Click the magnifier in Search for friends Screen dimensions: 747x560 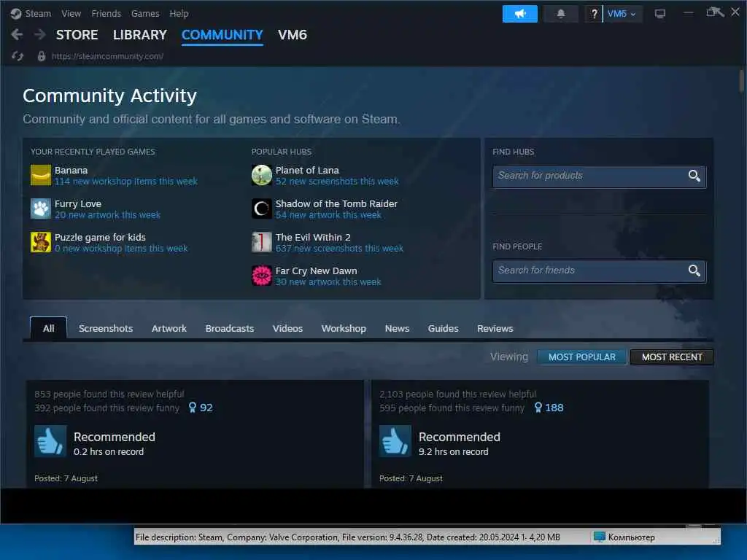pyautogui.click(x=694, y=271)
